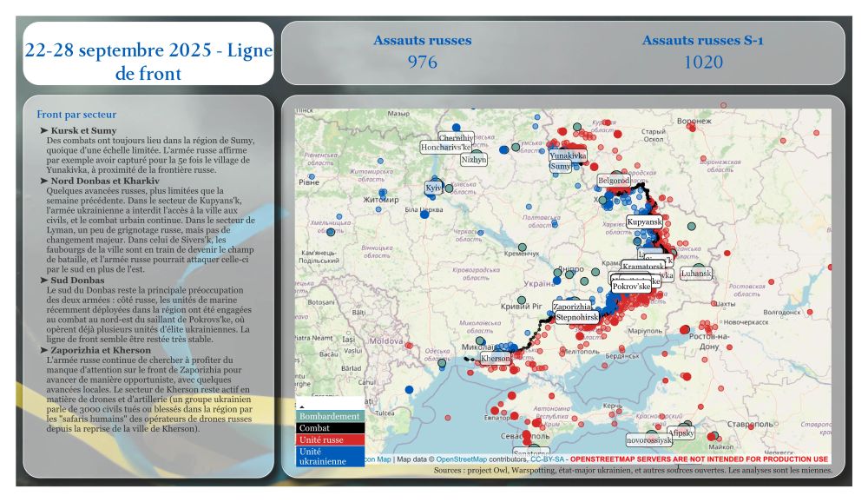The height and width of the screenshot is (502, 868).
Task: Collapse the map legend using its caret
Action: tap(302, 406)
